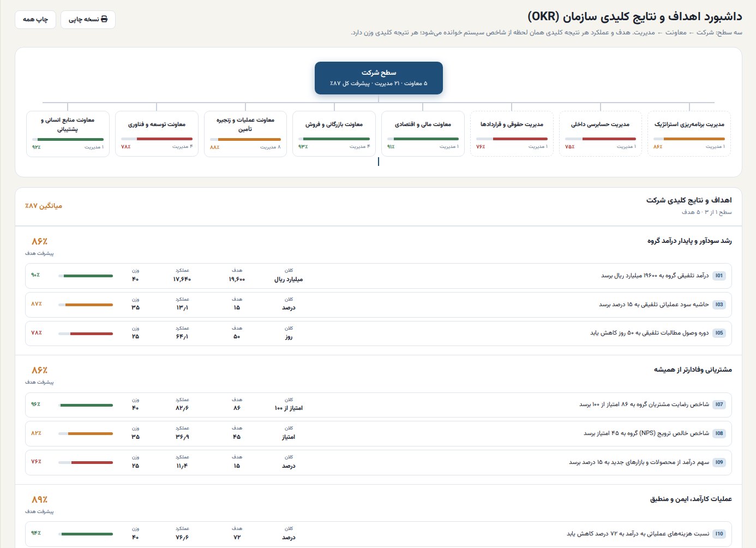The image size is (756, 548).
Task: Click the «معاونت توسعه و فناوری» card
Action: [x=157, y=134]
